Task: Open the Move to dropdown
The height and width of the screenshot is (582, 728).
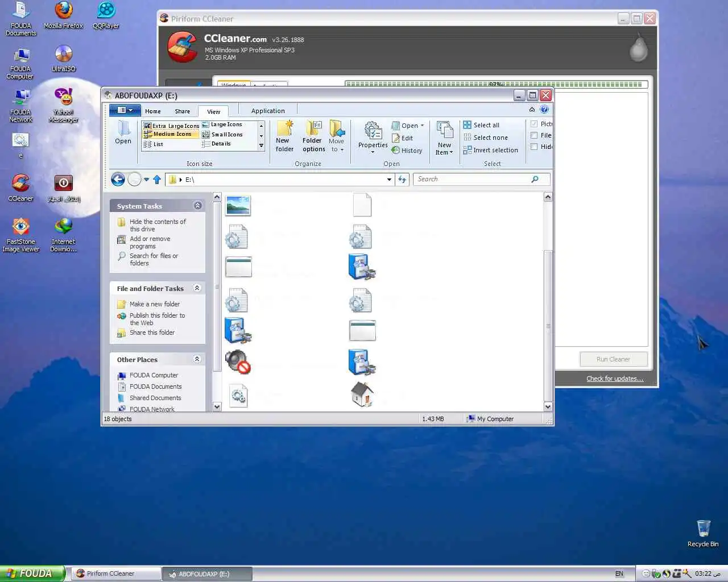Action: click(337, 136)
